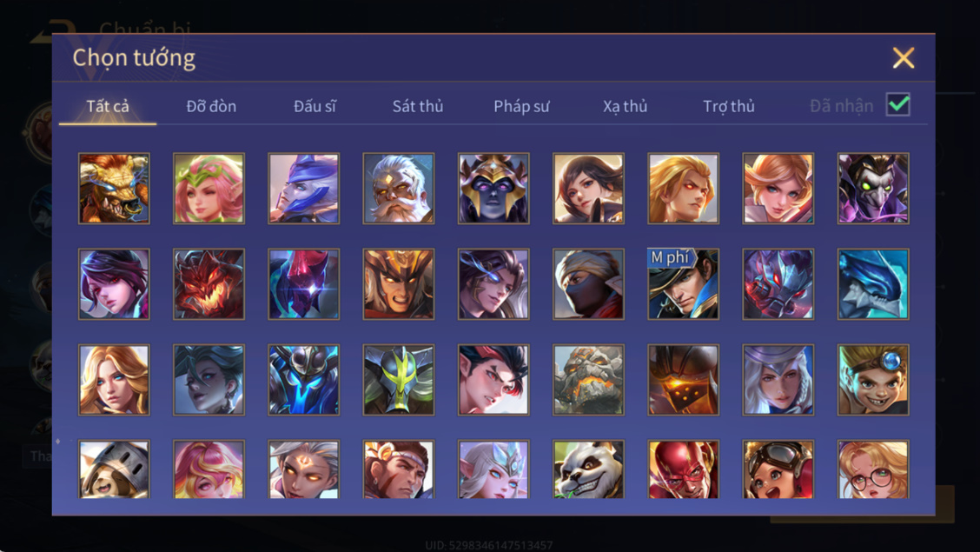This screenshot has height=552, width=980.
Task: Select the lion beast hero portrait
Action: [x=114, y=188]
